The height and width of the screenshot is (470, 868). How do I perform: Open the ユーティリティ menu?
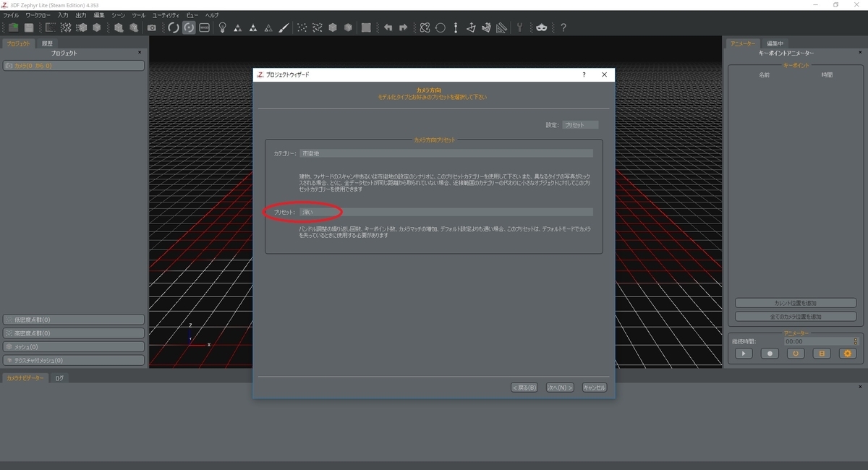[166, 15]
